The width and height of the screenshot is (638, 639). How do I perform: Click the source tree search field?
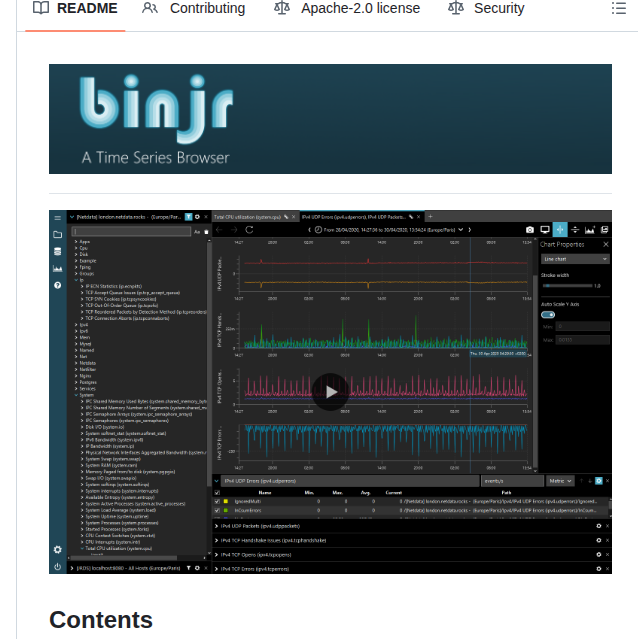click(x=131, y=231)
